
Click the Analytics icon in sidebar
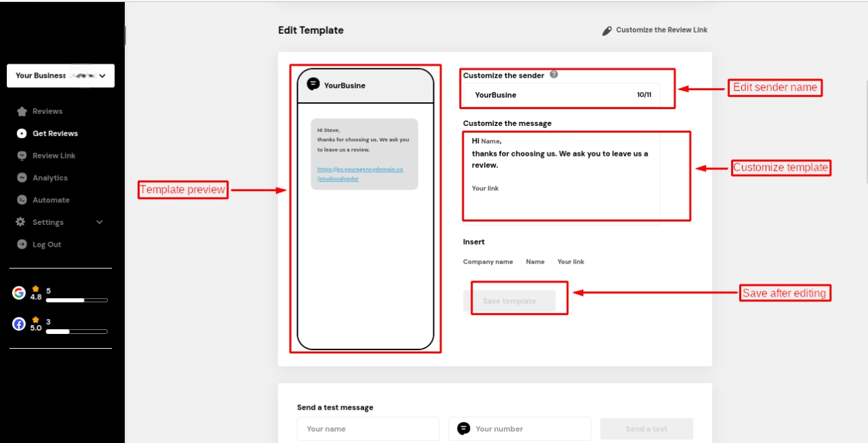(x=22, y=178)
